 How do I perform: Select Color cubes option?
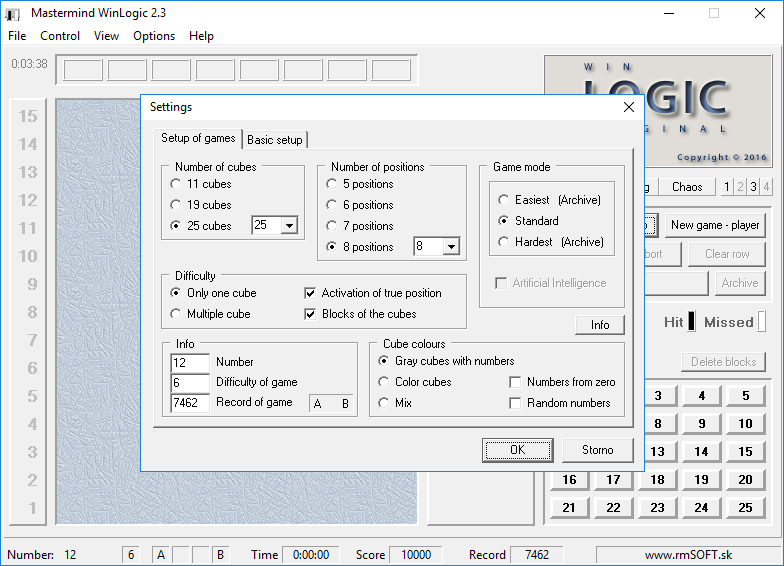tap(384, 382)
